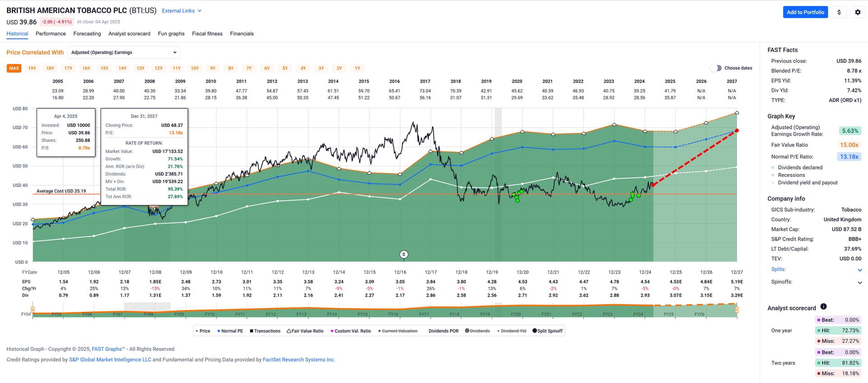Click the orange 15.00x Fair Value Ratio
Screen dimensions: 868x383
coord(850,145)
